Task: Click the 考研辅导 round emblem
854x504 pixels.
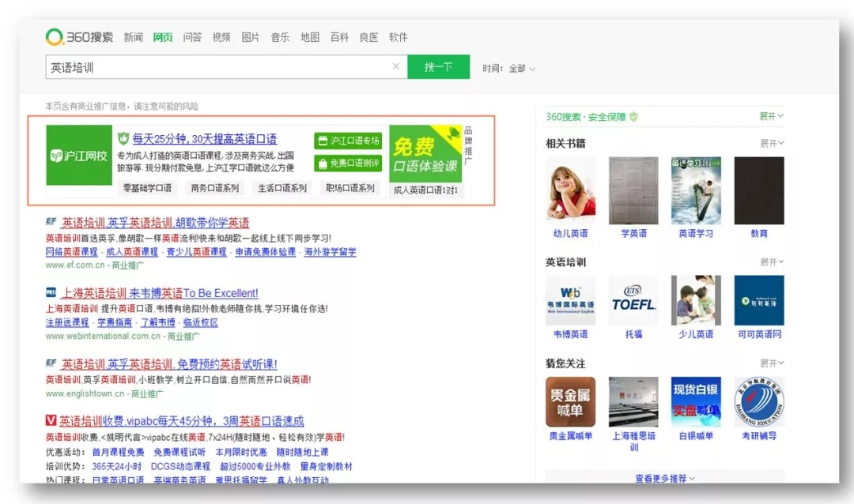Action: 758,401
